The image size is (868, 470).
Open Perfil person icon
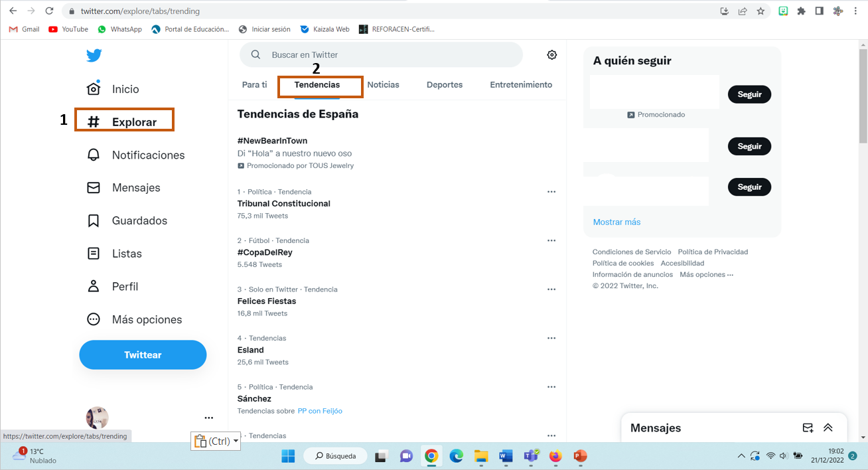click(x=94, y=286)
